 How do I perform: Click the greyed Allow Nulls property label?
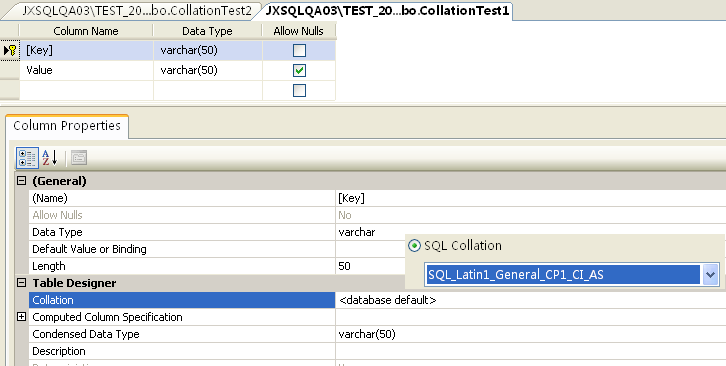(x=57, y=215)
